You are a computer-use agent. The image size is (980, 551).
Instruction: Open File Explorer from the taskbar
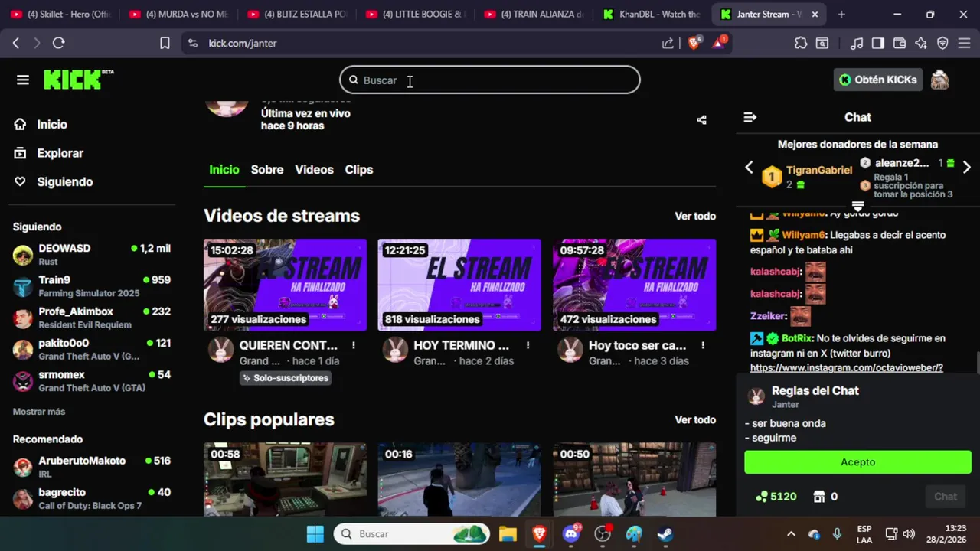click(508, 533)
